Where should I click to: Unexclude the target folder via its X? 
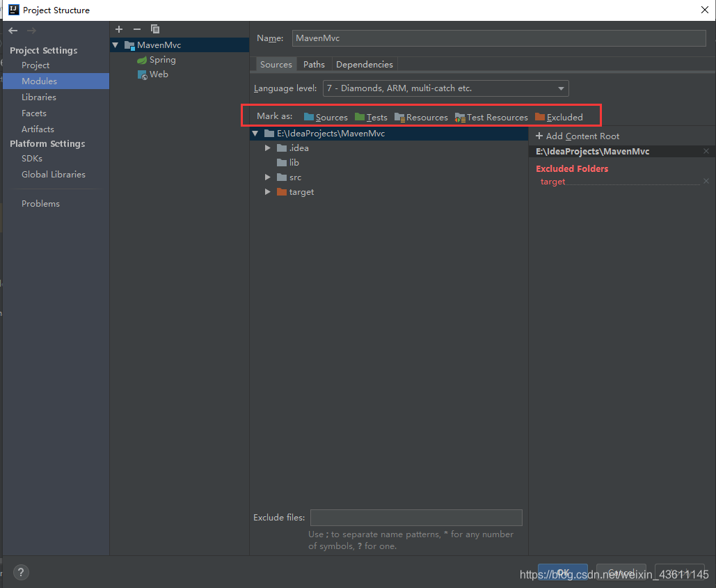(x=706, y=181)
